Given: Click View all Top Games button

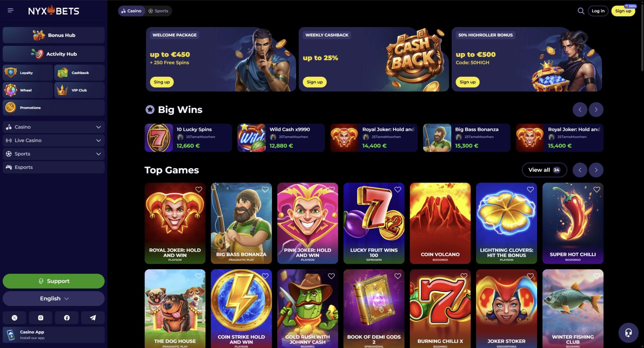Looking at the screenshot, I should [544, 170].
